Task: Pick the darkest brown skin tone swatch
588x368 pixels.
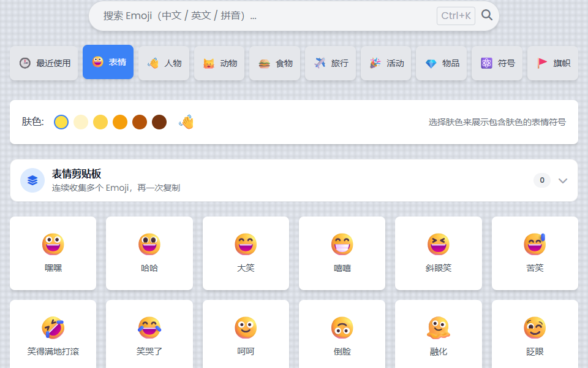Action: [159, 122]
